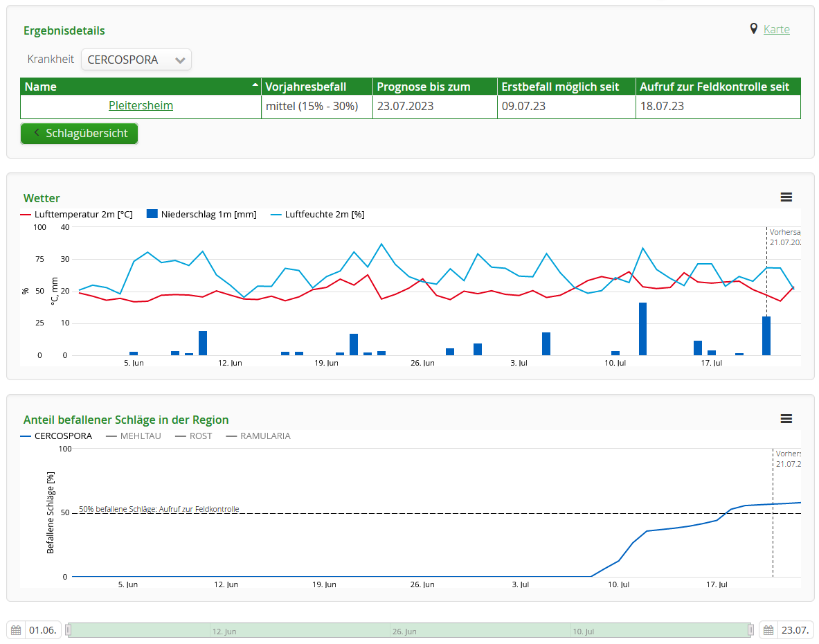Click the start date calendar icon
Viewport: 819px width, 644px height.
(x=16, y=631)
